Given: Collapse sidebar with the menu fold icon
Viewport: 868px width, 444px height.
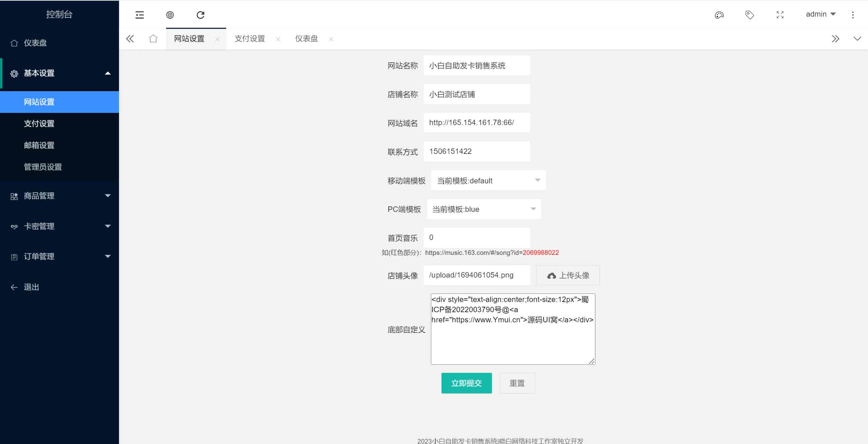Looking at the screenshot, I should tap(140, 15).
